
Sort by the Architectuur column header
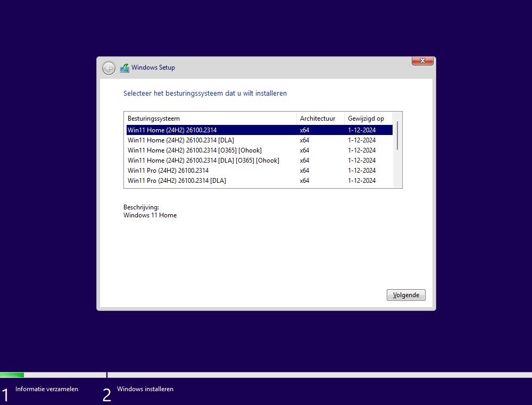[x=320, y=119]
